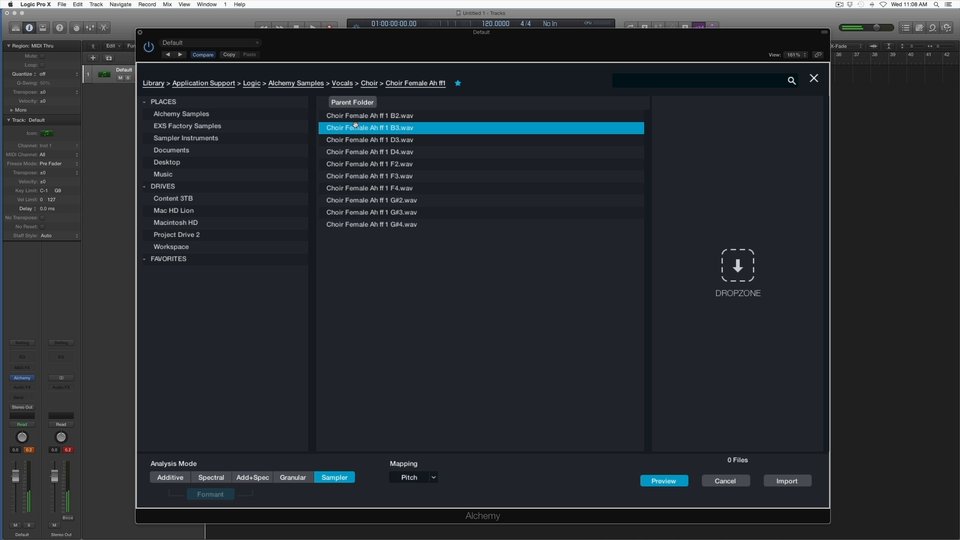Viewport: 960px width, 540px height.
Task: Open the Mixer button in toolbar
Action: (90, 28)
